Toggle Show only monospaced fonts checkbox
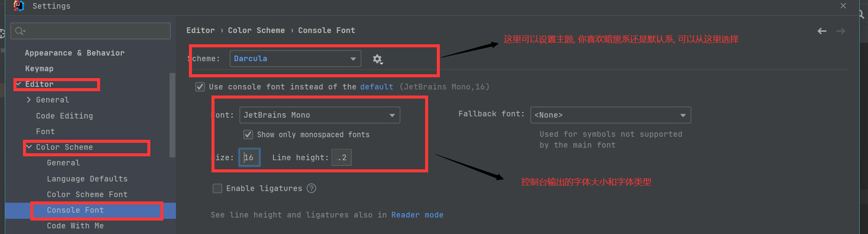868x234 pixels. (248, 135)
